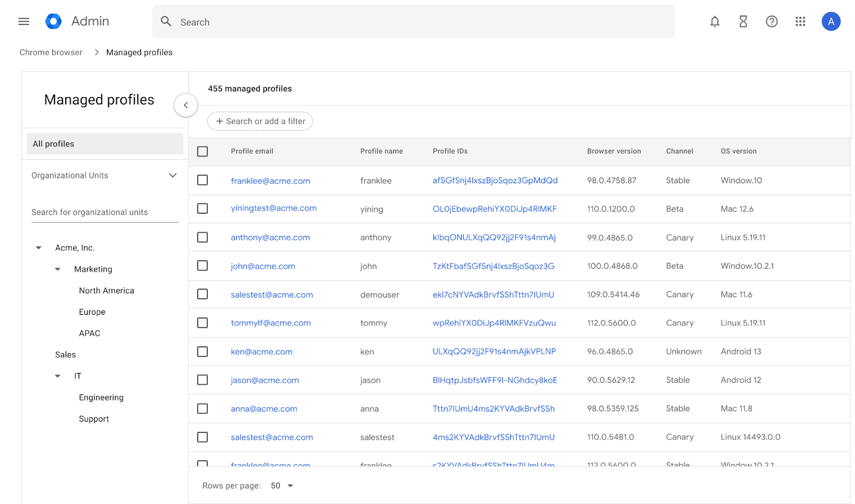Open the notifications bell
Image resolution: width=855 pixels, height=504 pixels.
[x=714, y=21]
